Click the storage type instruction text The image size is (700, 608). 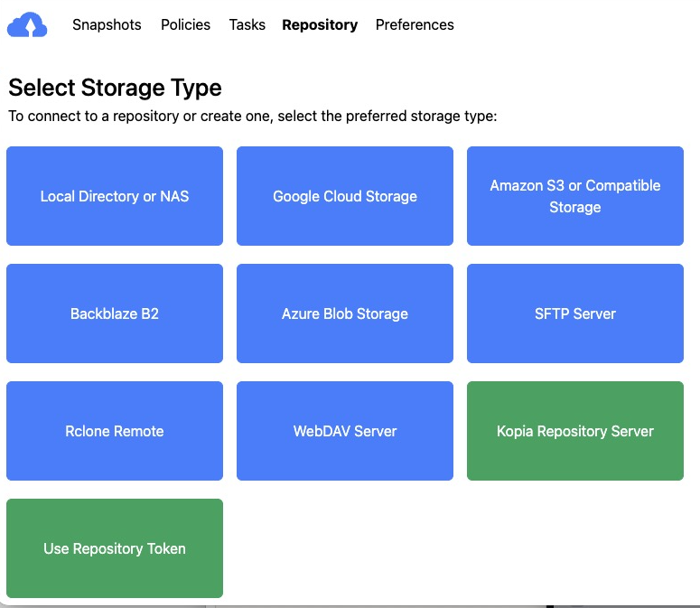[x=253, y=116]
